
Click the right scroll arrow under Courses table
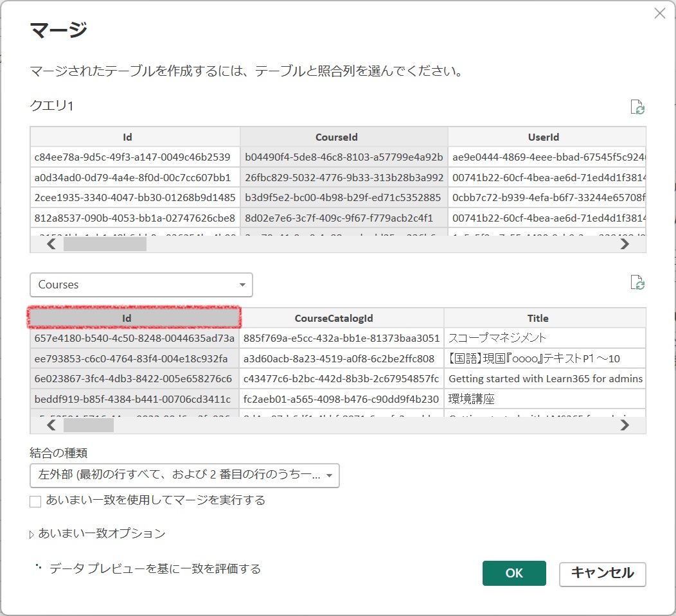625,424
